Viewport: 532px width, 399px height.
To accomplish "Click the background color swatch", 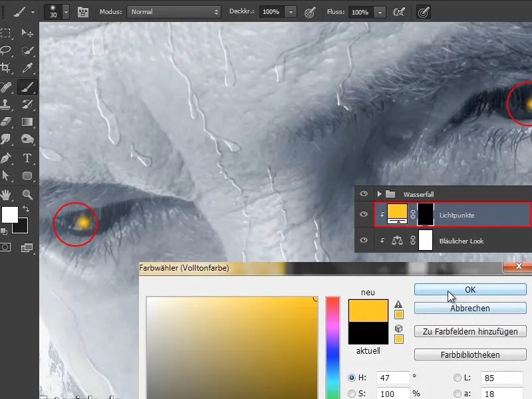I will pos(22,228).
